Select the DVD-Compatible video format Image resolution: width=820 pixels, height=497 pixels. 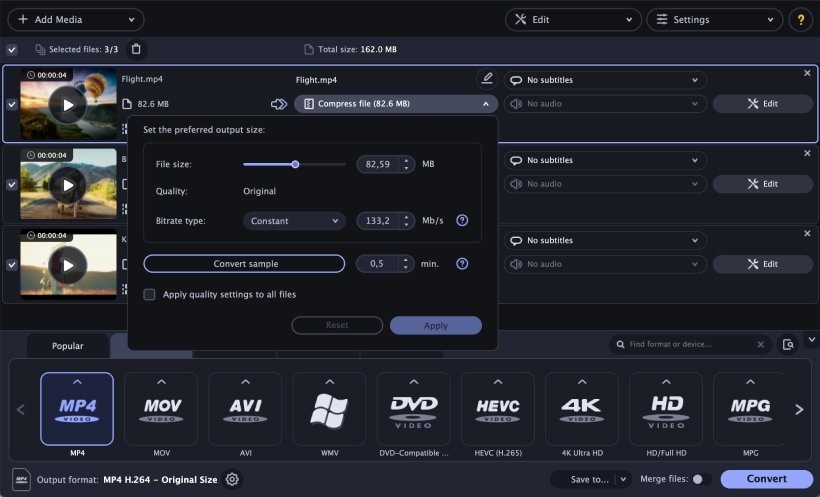414,409
